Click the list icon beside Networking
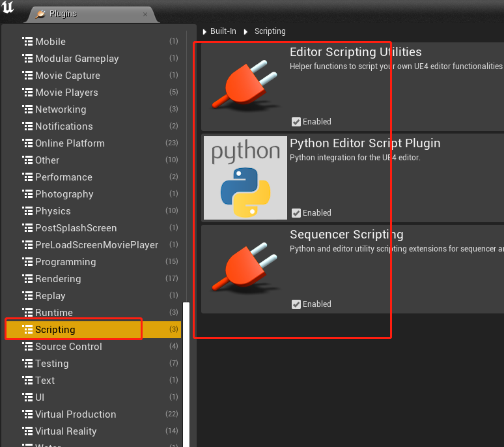 (x=27, y=109)
